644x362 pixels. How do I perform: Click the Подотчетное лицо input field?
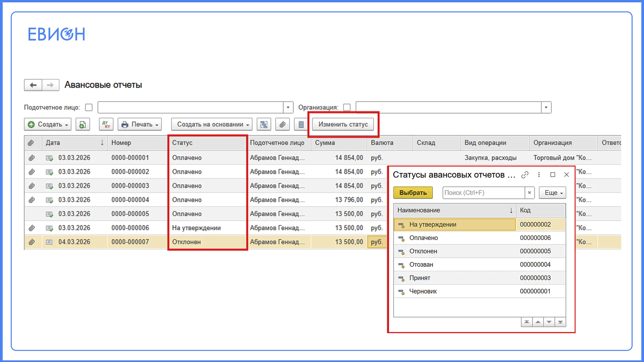pos(191,107)
